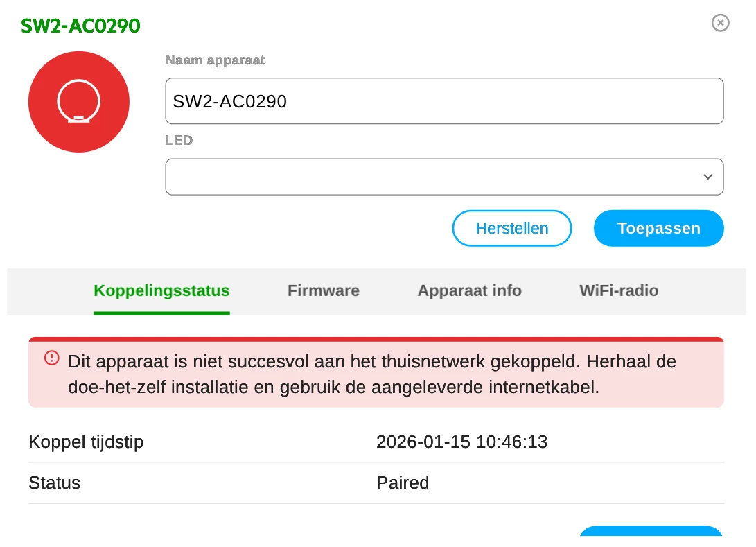Viewport: 756px width, 547px height.
Task: Click the Status row label
Action: (x=54, y=483)
